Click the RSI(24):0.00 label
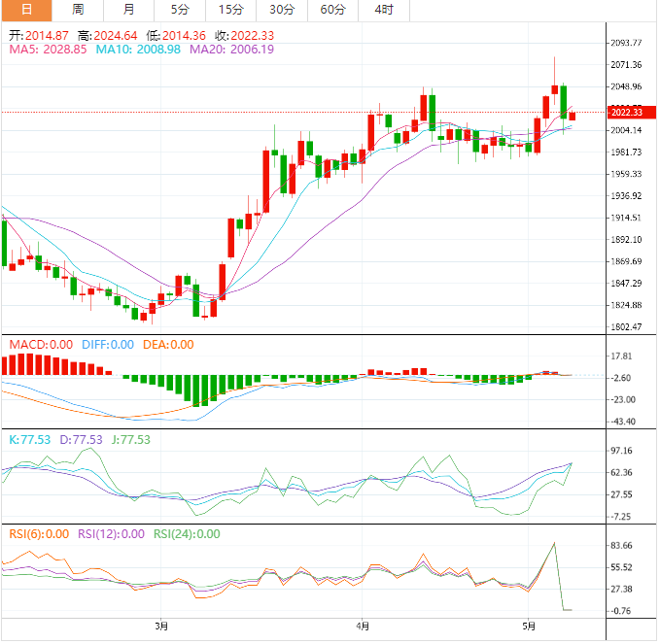 (x=187, y=534)
